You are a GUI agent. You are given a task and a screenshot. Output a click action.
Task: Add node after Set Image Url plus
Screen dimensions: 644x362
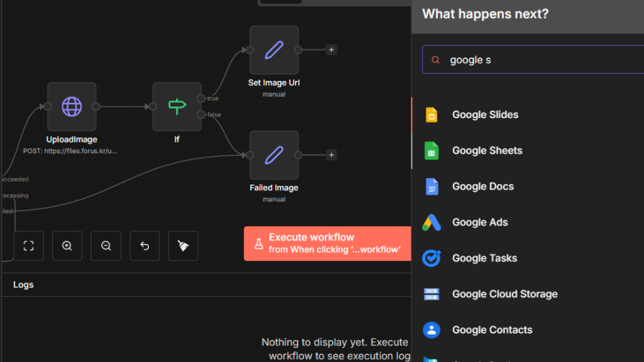tap(331, 50)
